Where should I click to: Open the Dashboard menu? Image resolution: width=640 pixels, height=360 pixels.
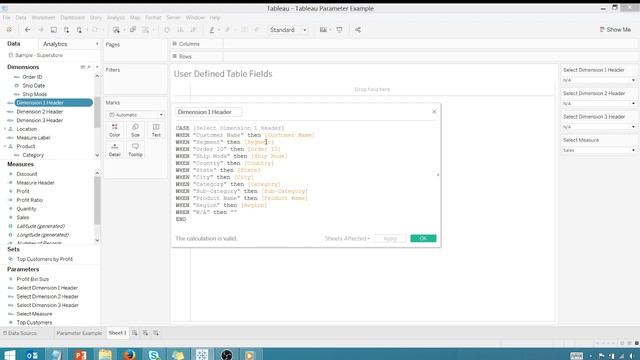click(x=73, y=18)
